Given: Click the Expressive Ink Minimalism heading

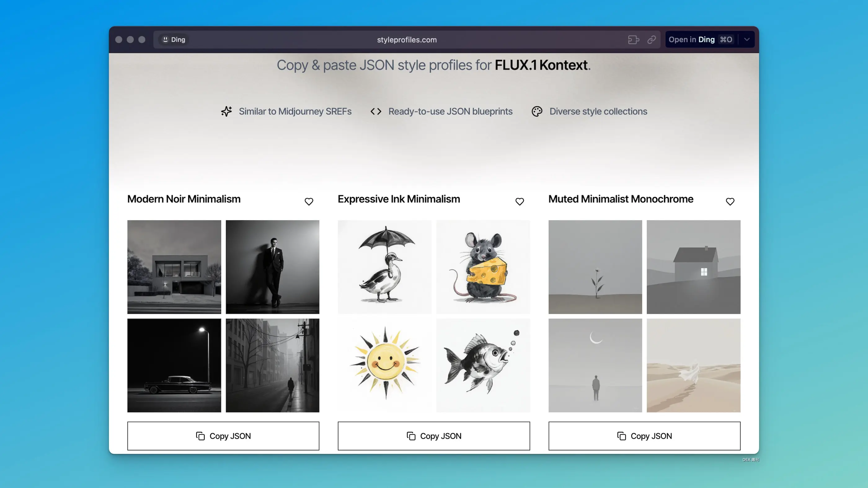Looking at the screenshot, I should pyautogui.click(x=399, y=199).
